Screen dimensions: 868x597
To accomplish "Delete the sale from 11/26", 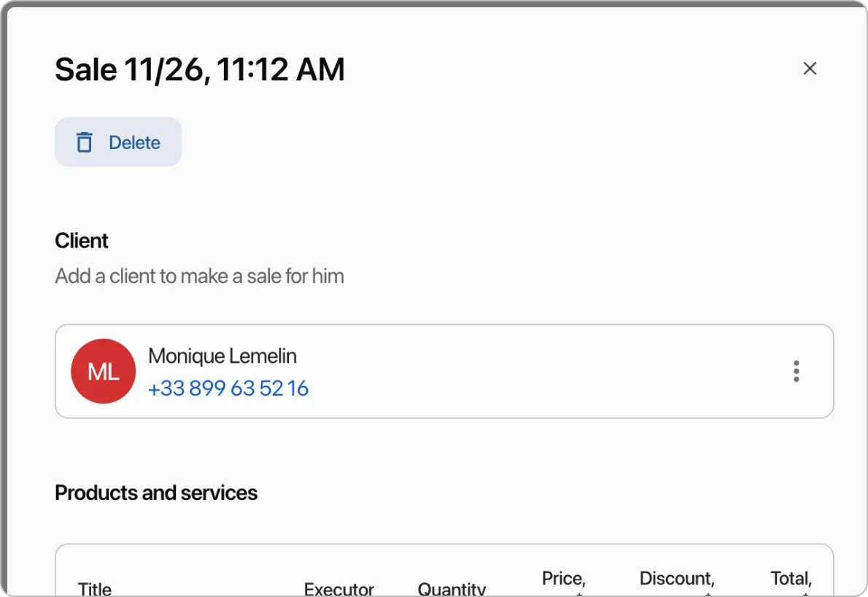I will [x=118, y=142].
